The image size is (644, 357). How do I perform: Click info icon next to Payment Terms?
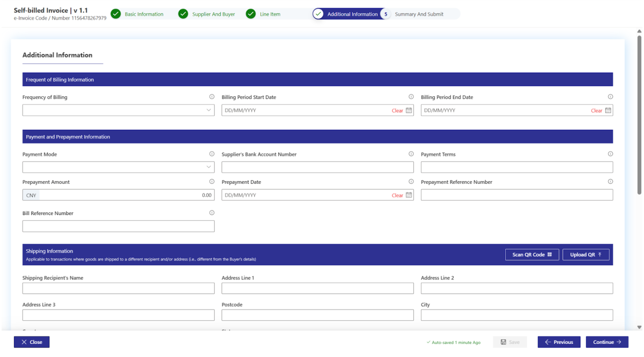[x=610, y=154]
